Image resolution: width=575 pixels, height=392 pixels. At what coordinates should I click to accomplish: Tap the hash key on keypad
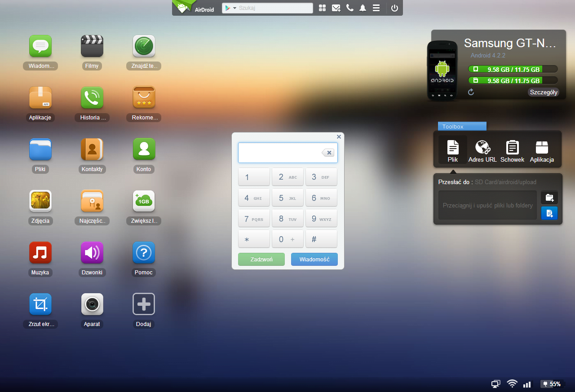tap(321, 239)
